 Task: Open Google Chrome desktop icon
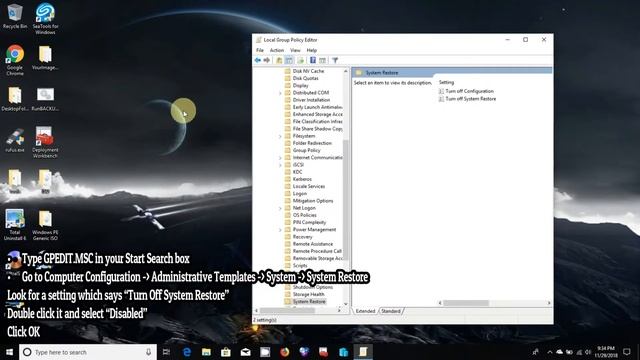pos(15,60)
